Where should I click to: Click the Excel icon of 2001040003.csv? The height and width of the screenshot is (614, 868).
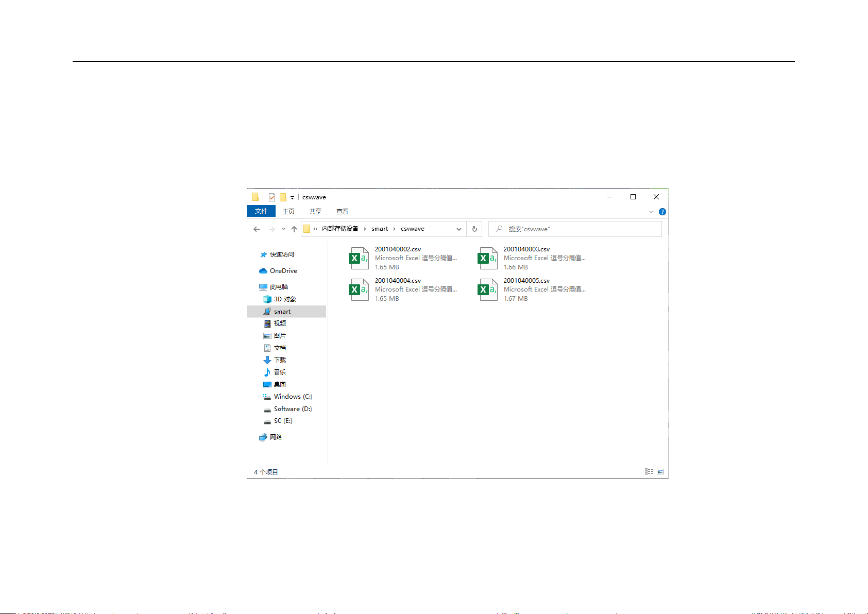pyautogui.click(x=488, y=258)
